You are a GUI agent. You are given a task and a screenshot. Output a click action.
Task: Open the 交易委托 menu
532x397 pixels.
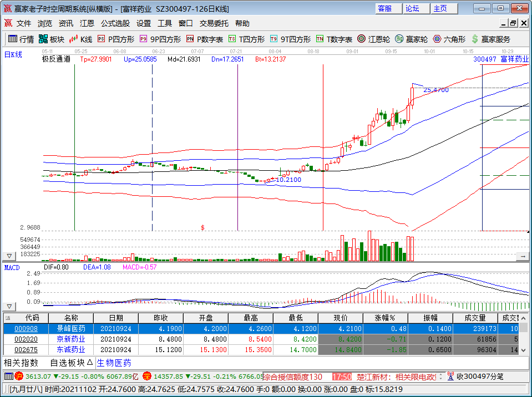[x=214, y=23]
